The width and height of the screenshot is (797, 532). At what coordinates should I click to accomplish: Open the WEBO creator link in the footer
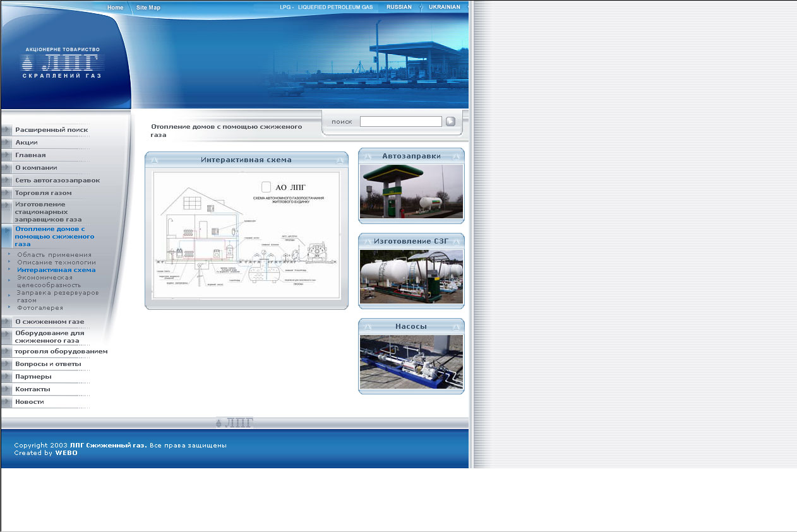(x=66, y=453)
